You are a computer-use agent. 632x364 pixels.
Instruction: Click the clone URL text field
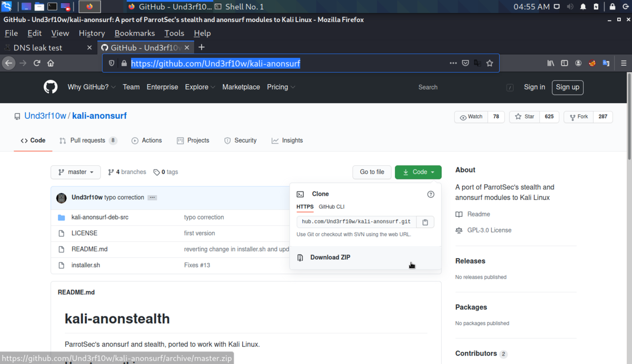coord(357,222)
